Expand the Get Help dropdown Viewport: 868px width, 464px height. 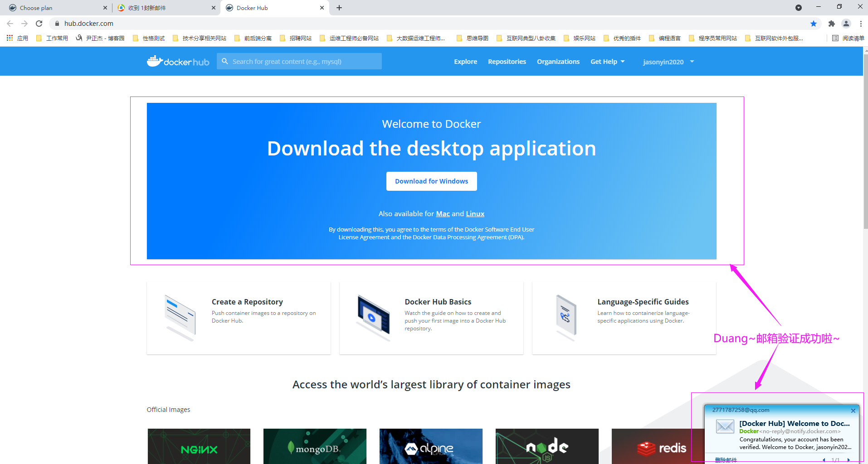click(x=607, y=62)
